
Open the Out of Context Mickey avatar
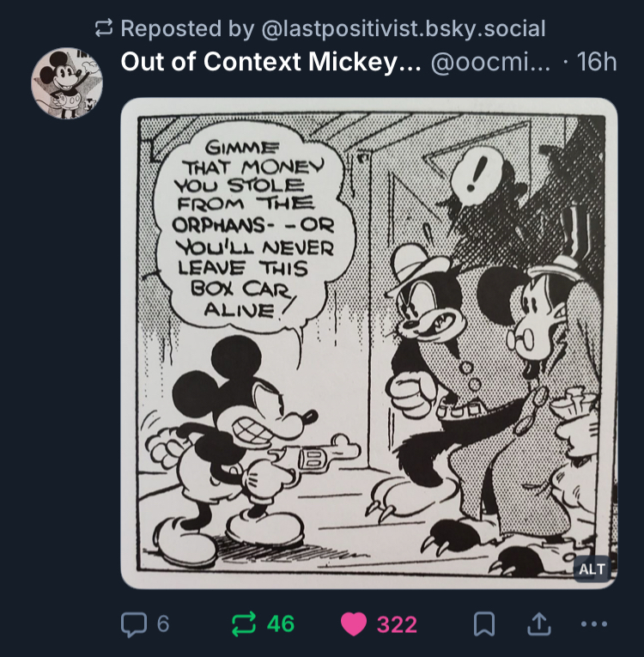coord(67,83)
